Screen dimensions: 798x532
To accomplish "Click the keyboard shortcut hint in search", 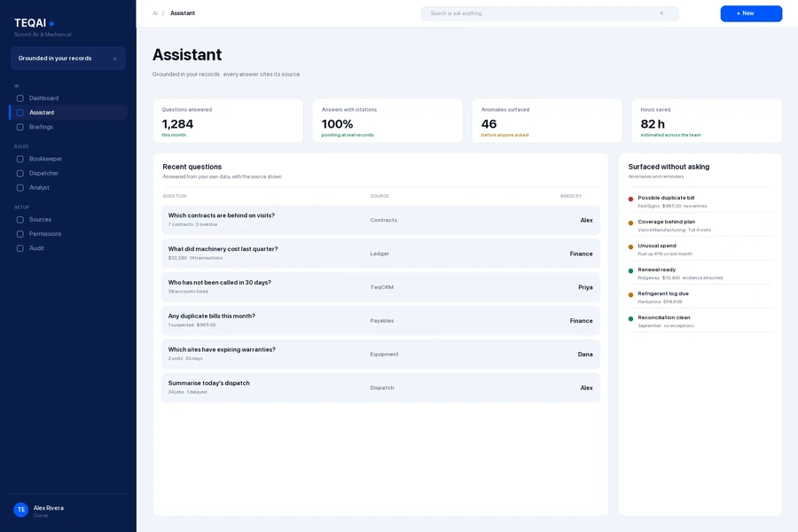I will coord(661,13).
